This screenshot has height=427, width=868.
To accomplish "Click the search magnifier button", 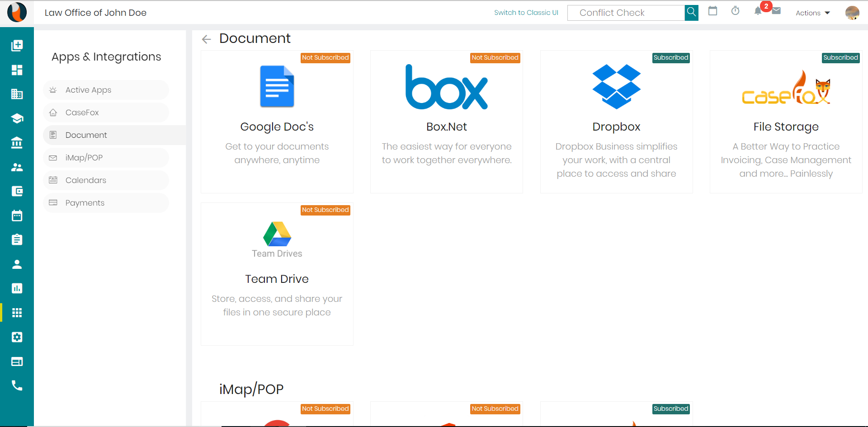I will [x=691, y=13].
